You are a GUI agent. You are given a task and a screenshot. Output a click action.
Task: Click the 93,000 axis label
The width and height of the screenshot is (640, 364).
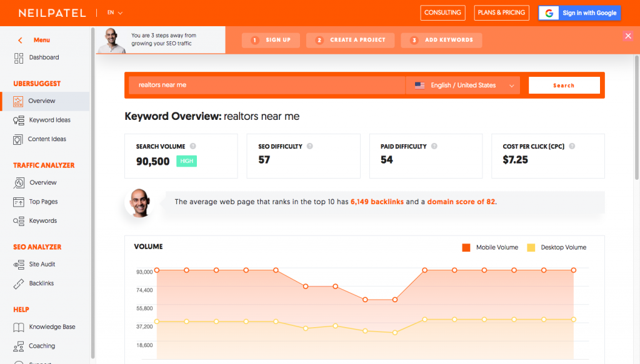click(x=144, y=272)
